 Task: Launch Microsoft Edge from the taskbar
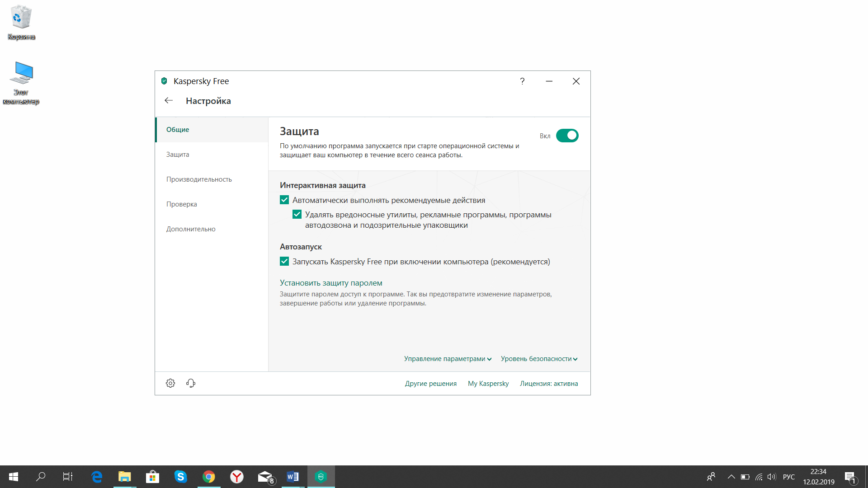97,477
